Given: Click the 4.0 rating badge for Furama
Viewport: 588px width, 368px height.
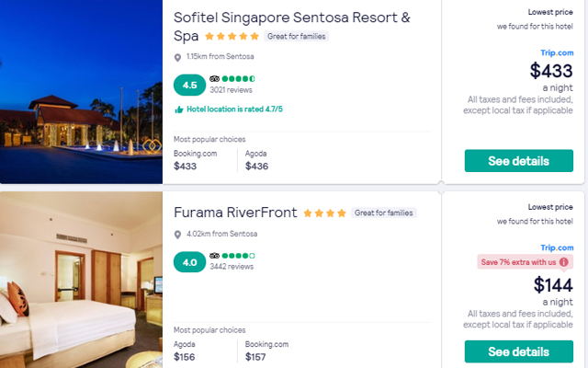Looking at the screenshot, I should coord(189,262).
